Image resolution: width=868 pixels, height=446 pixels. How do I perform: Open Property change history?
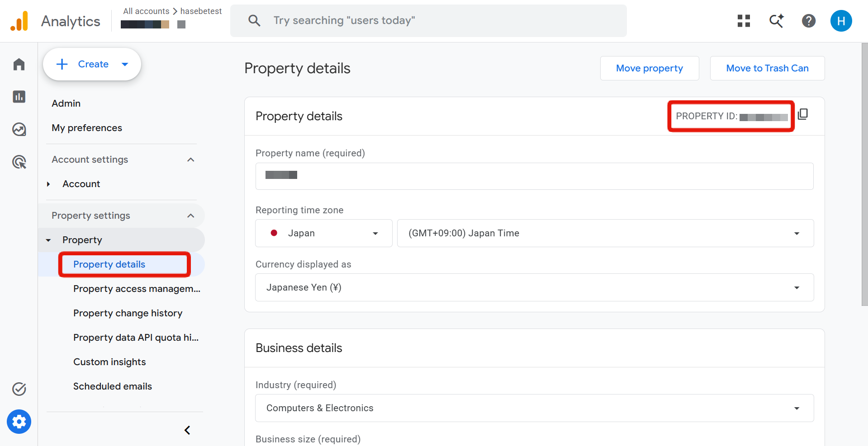[x=128, y=313]
